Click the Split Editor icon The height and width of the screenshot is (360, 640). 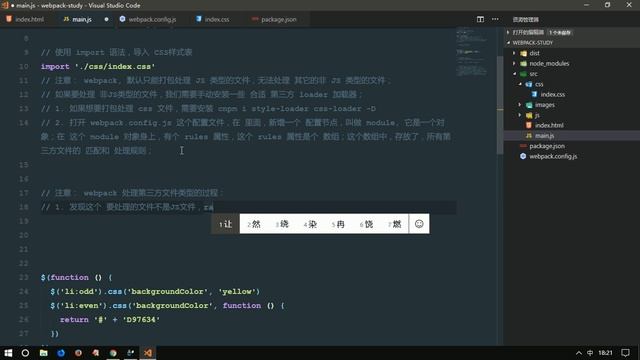(x=480, y=19)
